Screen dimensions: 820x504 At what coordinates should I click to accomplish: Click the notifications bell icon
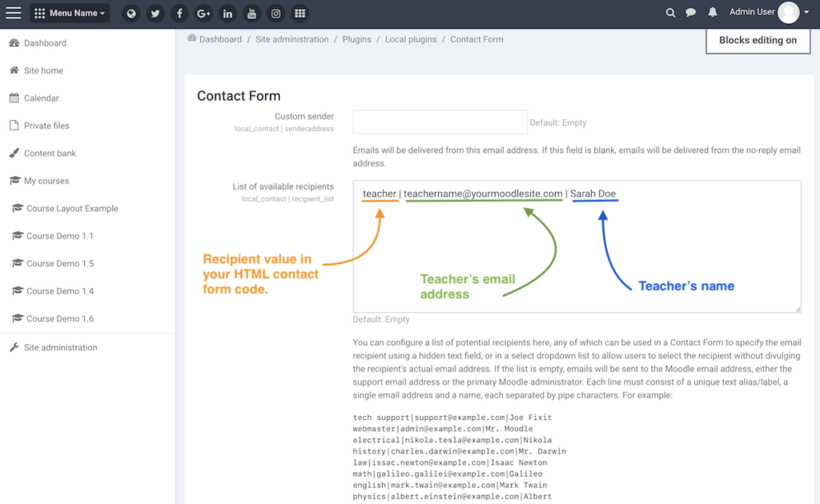713,13
